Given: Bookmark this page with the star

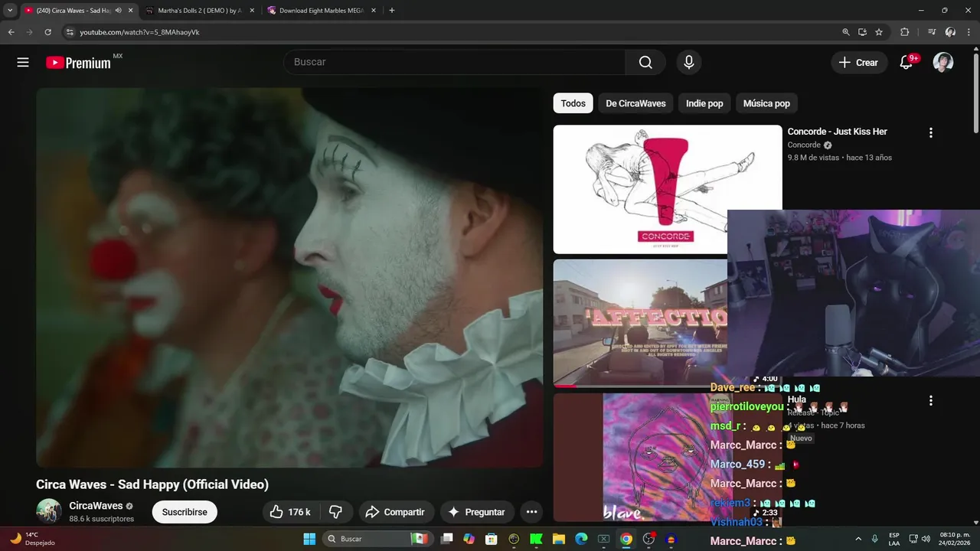Looking at the screenshot, I should click(x=879, y=32).
